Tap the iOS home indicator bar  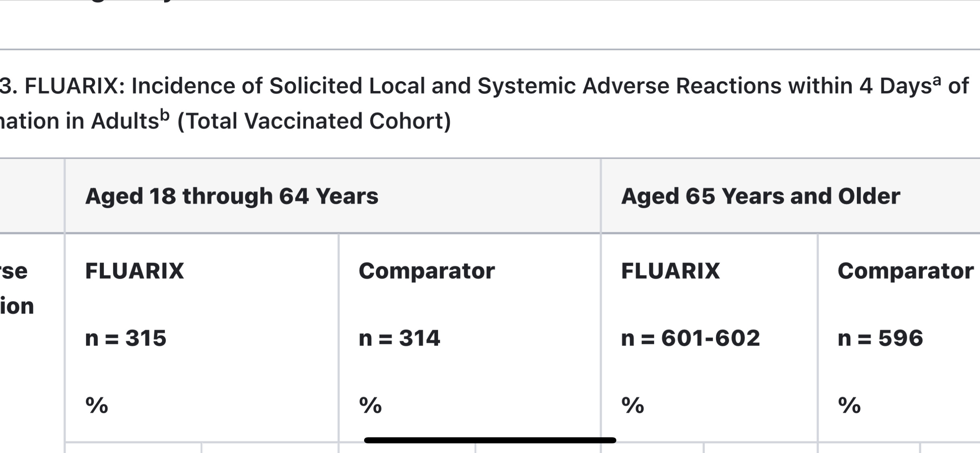490,440
